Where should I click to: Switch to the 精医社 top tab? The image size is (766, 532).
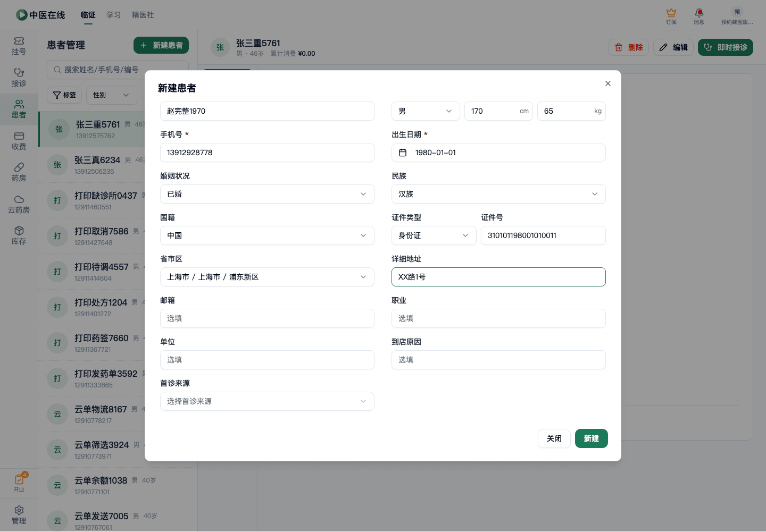coord(143,15)
